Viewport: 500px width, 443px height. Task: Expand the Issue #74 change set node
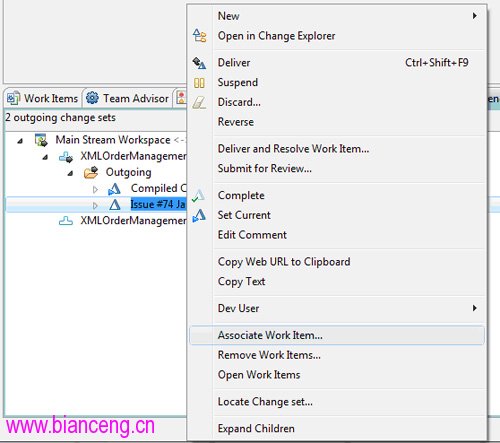tap(95, 205)
